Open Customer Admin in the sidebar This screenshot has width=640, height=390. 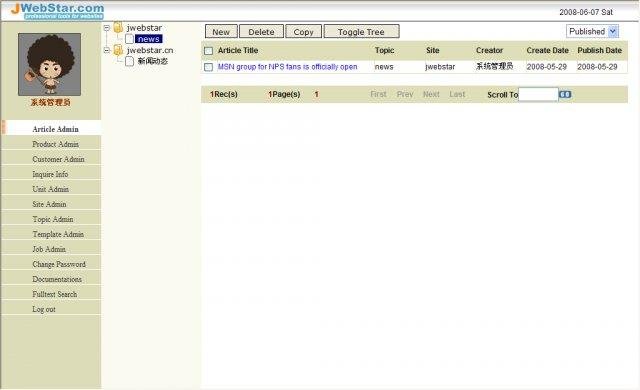point(58,159)
